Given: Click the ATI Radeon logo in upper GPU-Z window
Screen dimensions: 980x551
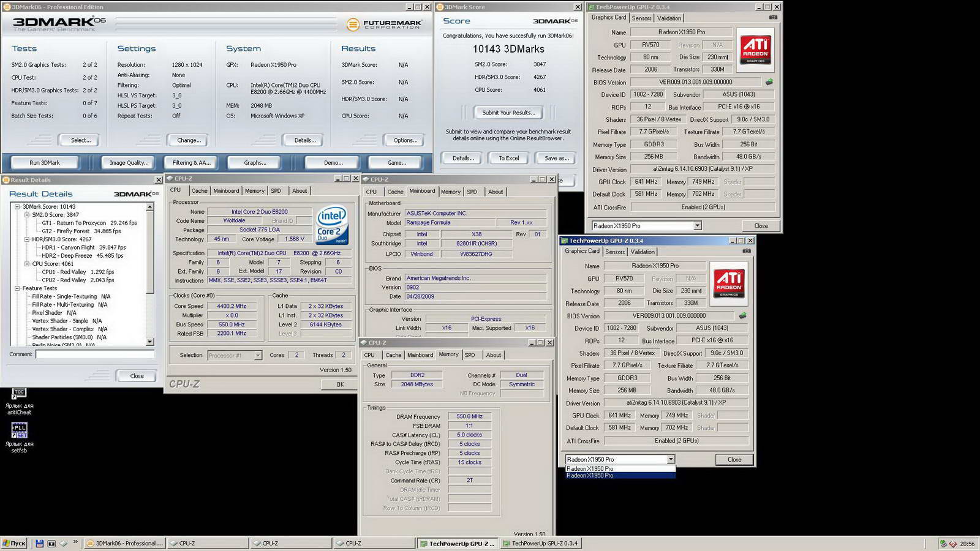Looking at the screenshot, I should 755,50.
